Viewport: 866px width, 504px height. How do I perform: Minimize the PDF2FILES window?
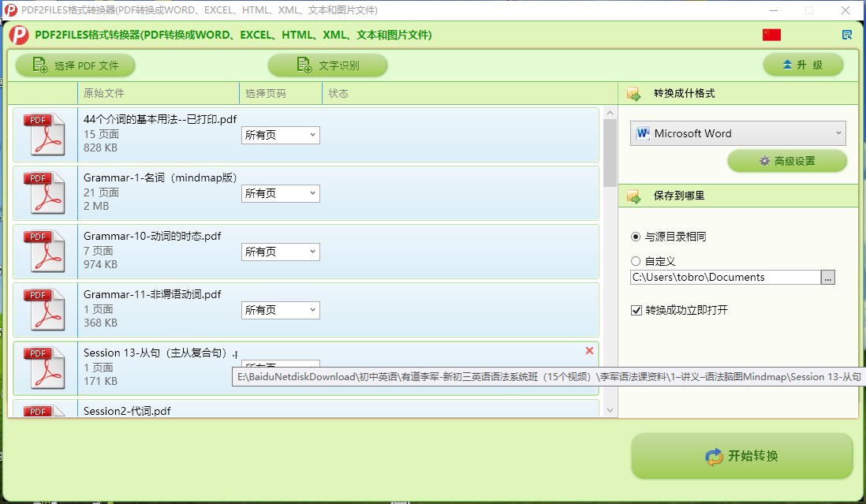tap(774, 10)
